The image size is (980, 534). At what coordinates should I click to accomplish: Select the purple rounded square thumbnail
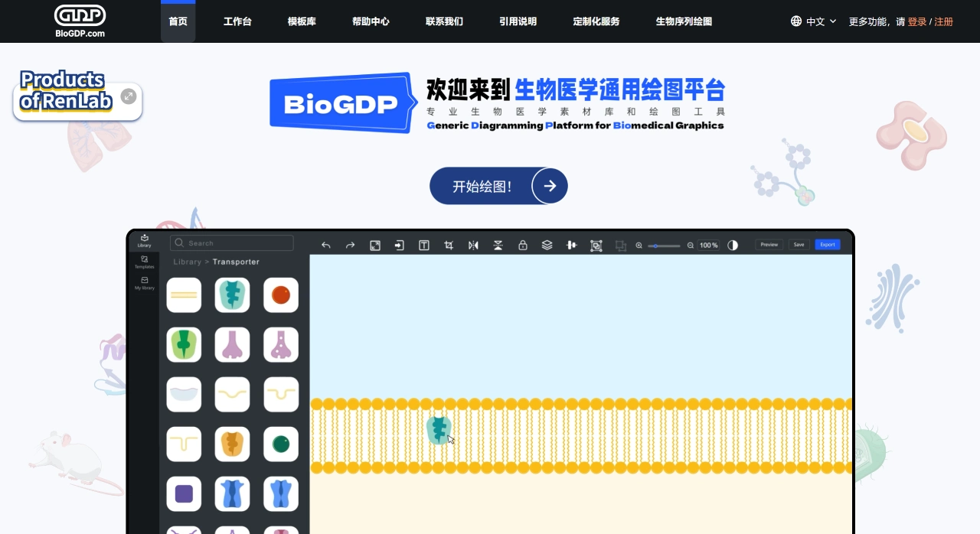(184, 494)
